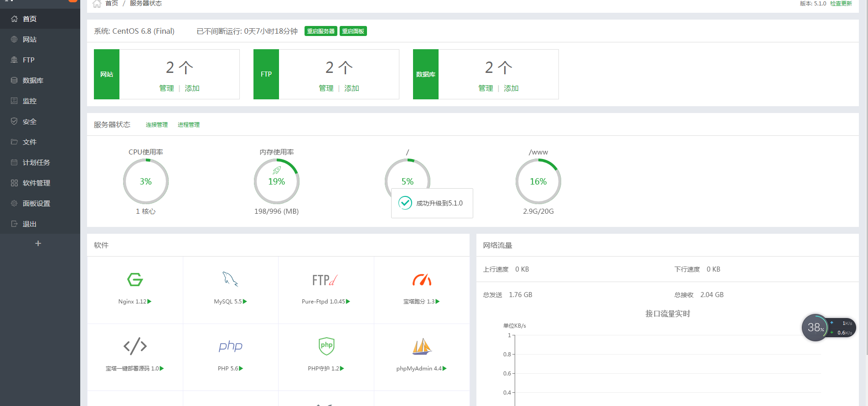Click the 首页 breadcrumb text

(x=112, y=4)
